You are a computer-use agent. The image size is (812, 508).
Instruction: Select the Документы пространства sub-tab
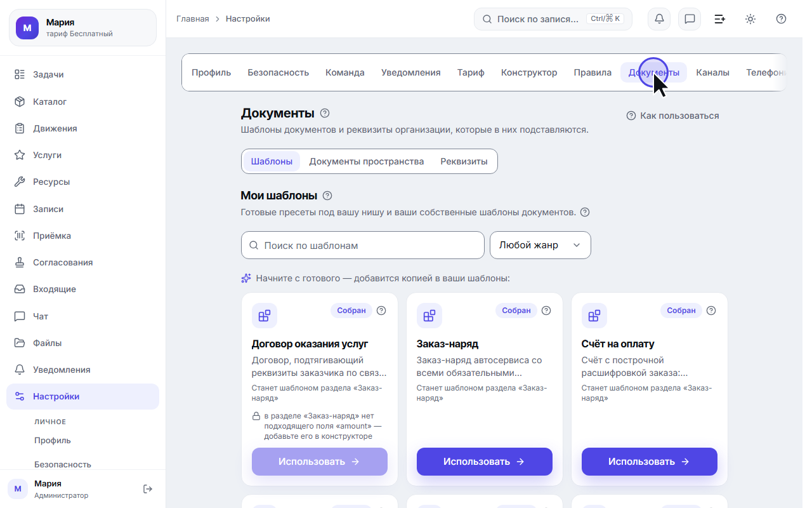pyautogui.click(x=367, y=161)
